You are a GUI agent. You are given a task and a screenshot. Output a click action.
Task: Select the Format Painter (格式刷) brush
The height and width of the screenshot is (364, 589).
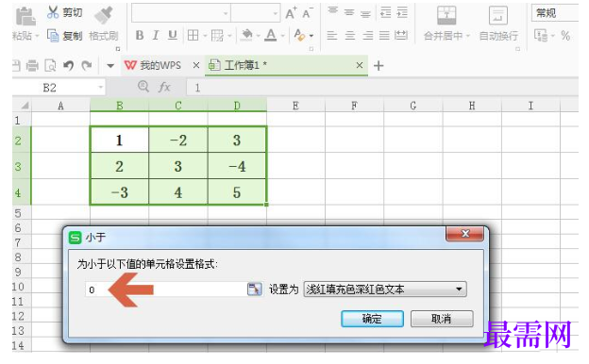pyautogui.click(x=104, y=16)
